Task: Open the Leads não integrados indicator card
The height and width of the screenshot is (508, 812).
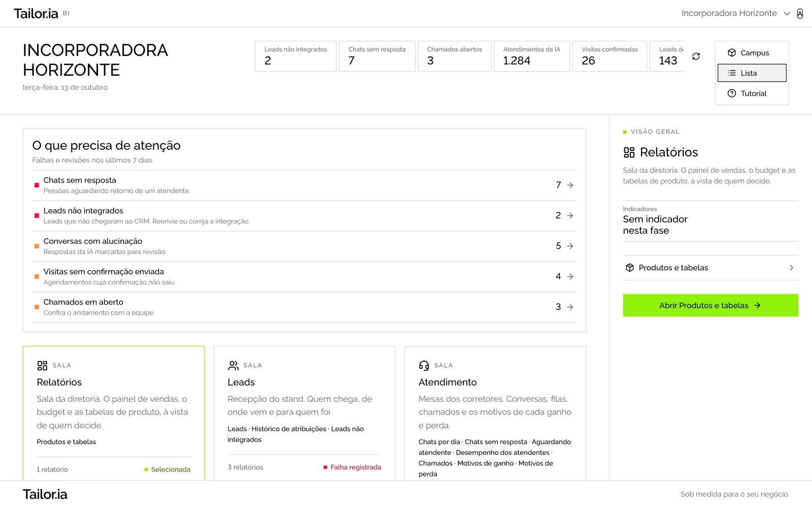Action: [x=296, y=56]
